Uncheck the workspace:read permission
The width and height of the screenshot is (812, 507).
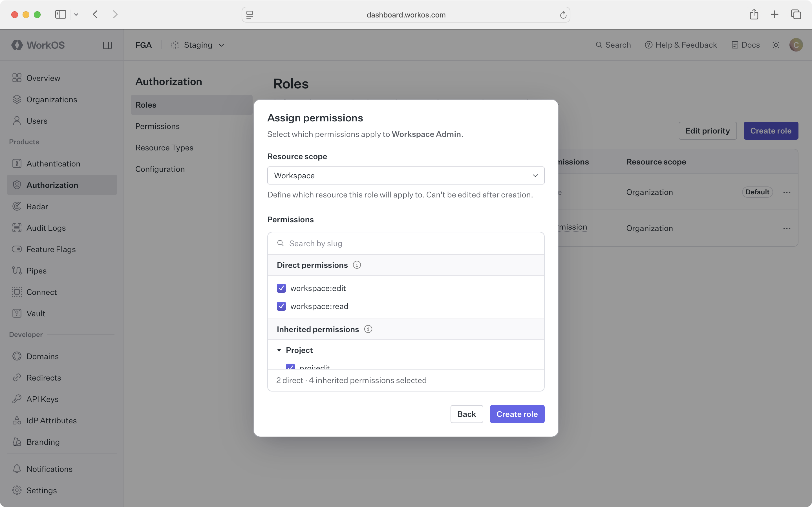pyautogui.click(x=281, y=306)
